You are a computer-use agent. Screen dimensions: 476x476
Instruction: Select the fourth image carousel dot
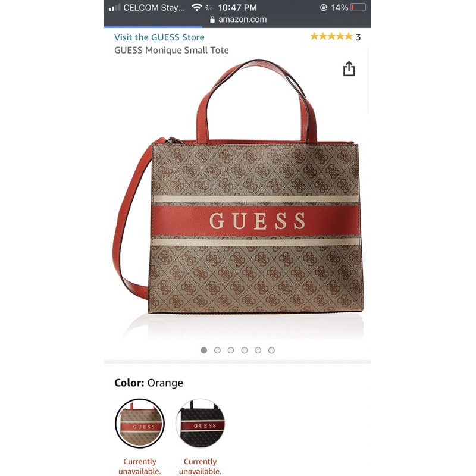coord(245,350)
